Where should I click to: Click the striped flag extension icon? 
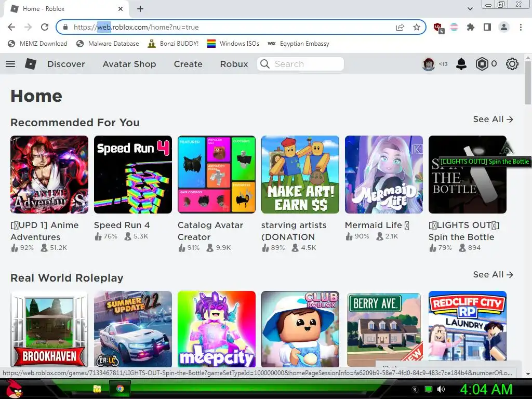click(454, 27)
